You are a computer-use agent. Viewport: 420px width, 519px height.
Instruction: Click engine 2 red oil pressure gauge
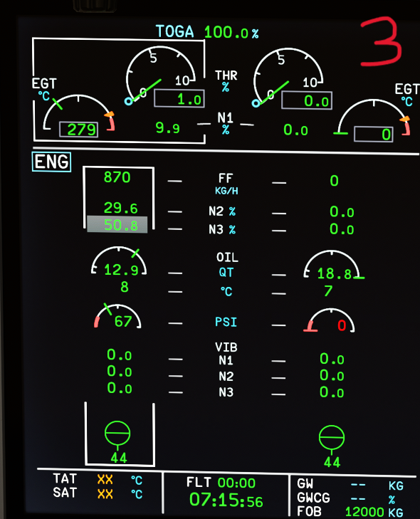point(330,320)
